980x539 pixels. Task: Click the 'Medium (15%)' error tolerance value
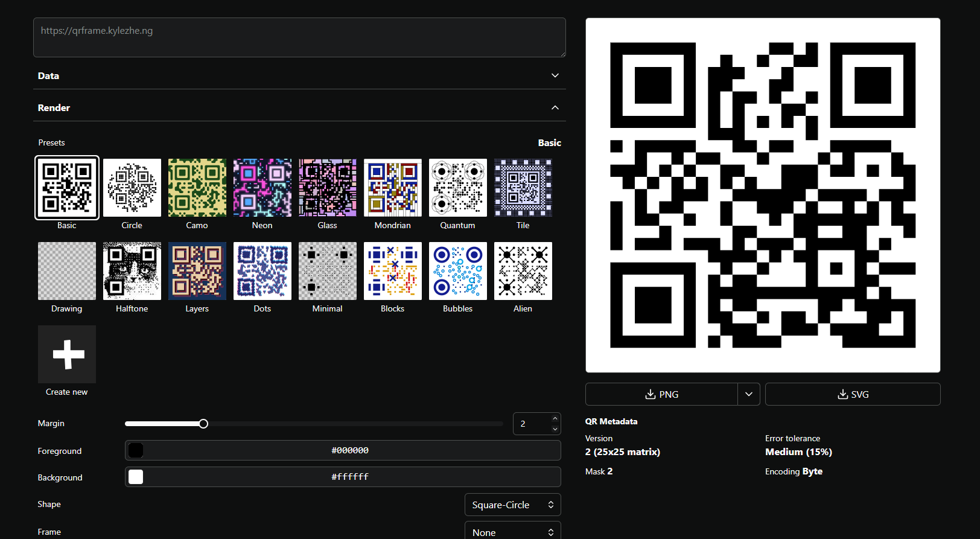tap(798, 452)
